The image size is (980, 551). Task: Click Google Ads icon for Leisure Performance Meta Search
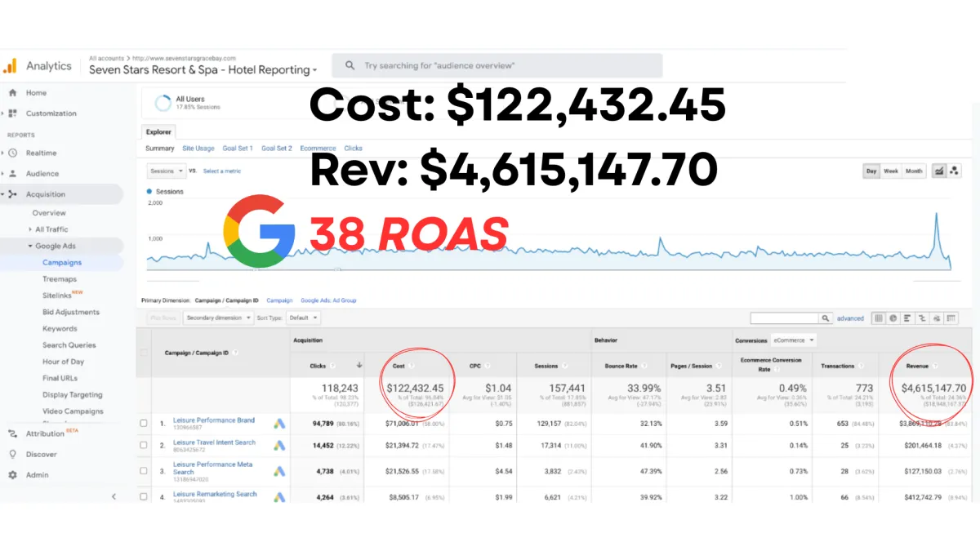point(278,471)
